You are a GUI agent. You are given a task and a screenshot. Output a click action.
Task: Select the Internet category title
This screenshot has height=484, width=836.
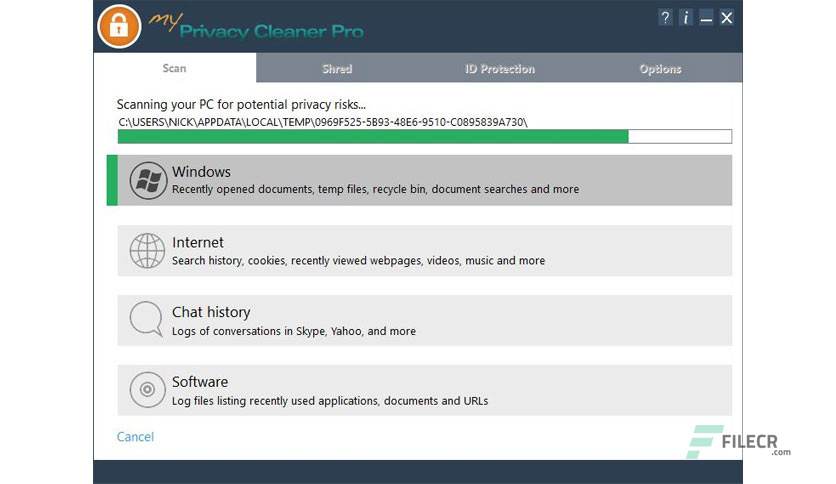point(198,242)
